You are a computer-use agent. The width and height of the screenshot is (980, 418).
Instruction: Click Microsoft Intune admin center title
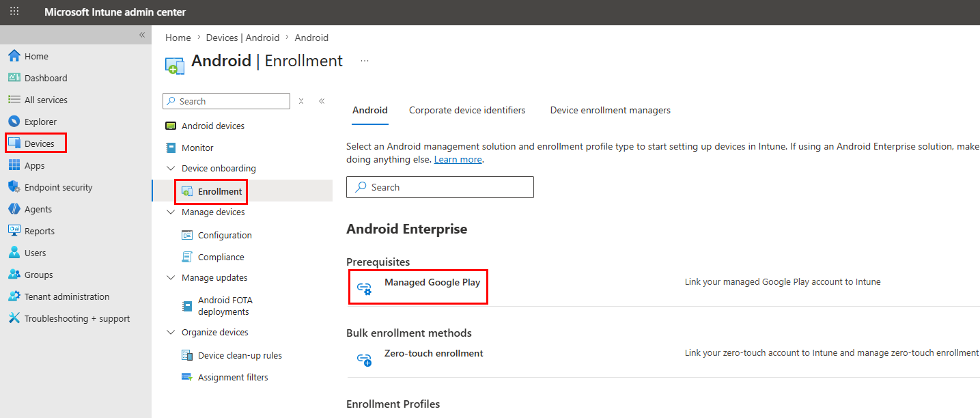click(115, 12)
